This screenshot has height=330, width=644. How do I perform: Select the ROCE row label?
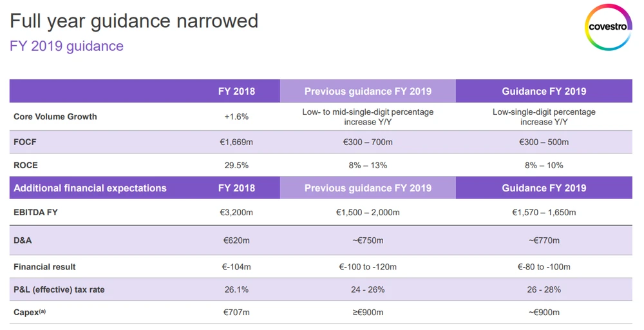tap(26, 165)
